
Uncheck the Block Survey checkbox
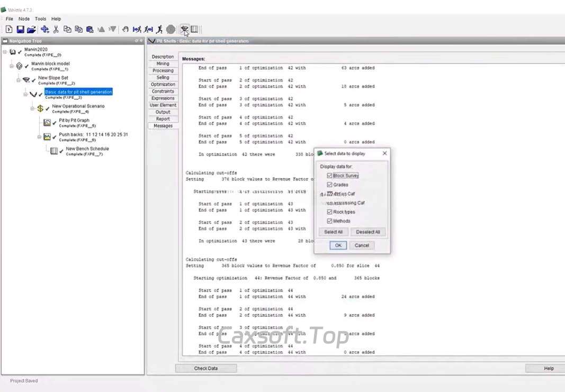pos(330,176)
